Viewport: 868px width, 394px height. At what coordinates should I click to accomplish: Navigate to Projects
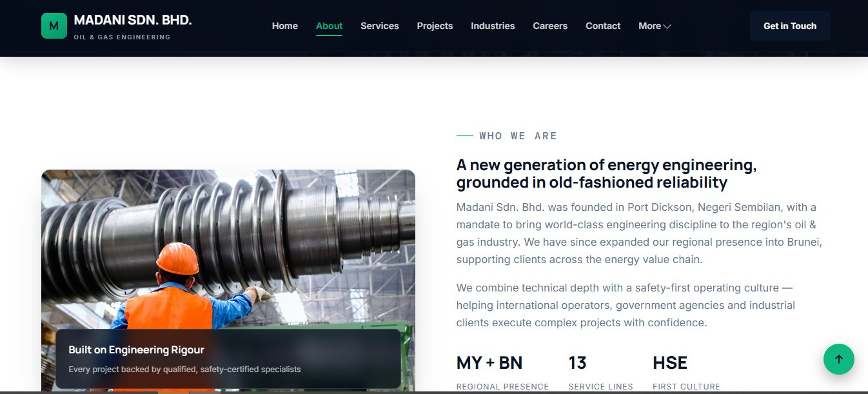435,26
